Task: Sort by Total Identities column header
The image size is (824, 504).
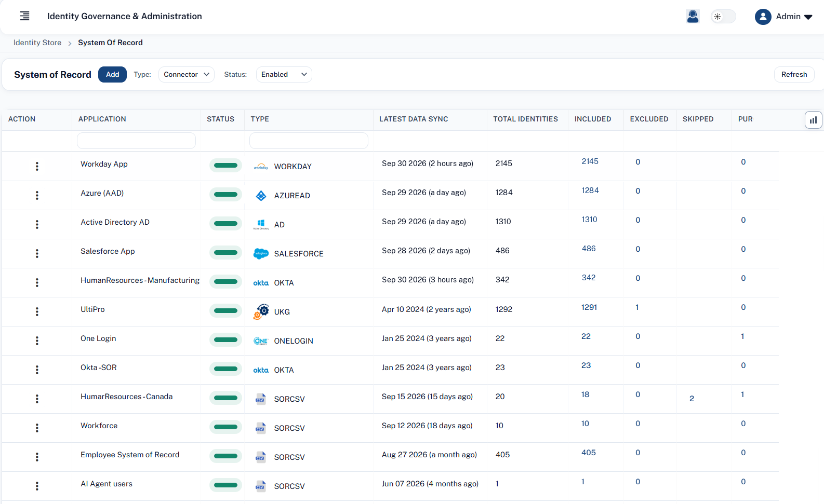Action: click(525, 119)
